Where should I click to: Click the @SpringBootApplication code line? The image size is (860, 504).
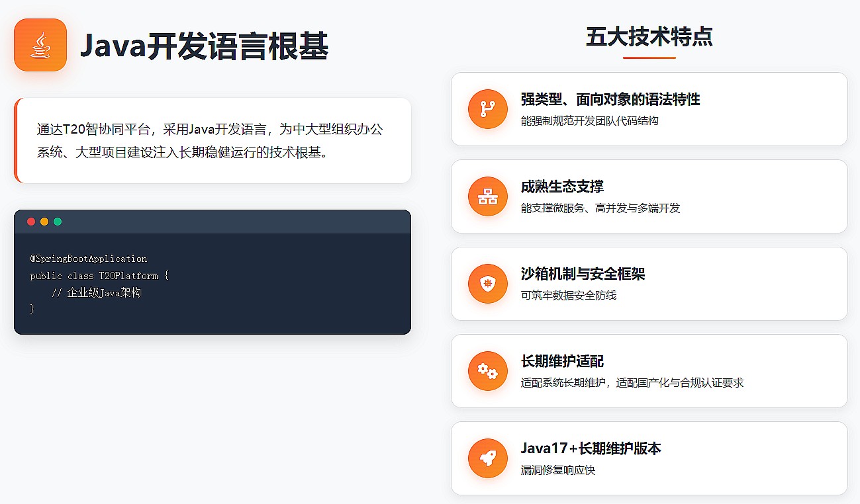coord(89,259)
